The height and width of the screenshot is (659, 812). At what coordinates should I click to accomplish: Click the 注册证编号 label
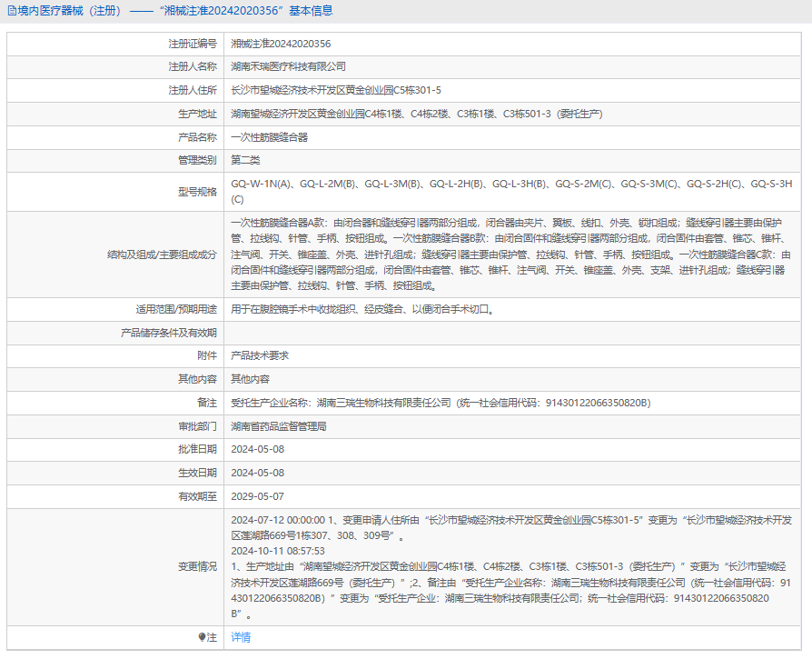(x=193, y=44)
